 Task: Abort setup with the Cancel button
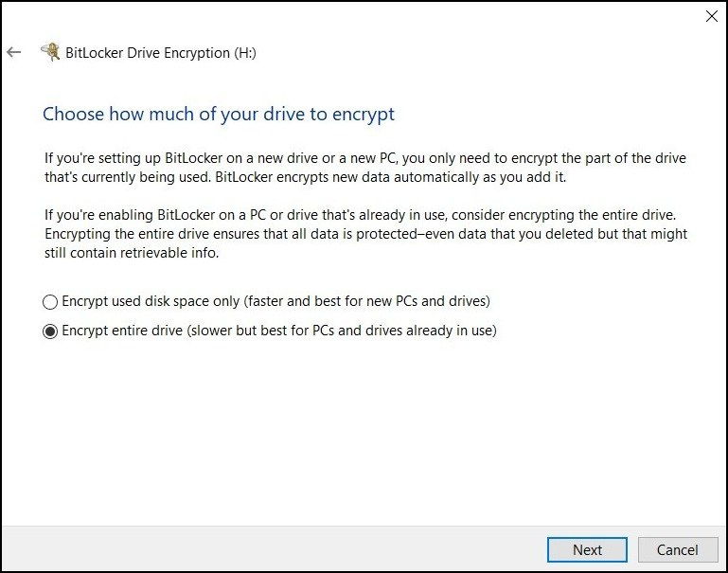point(678,549)
